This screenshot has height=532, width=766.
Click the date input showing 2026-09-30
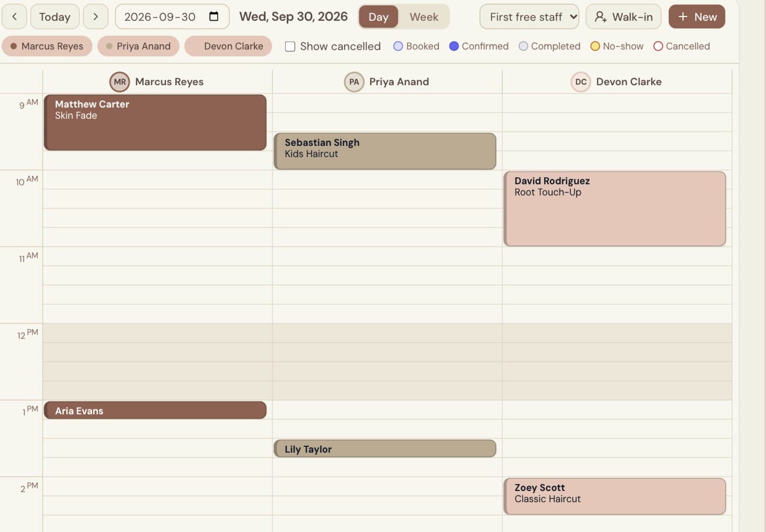[172, 16]
